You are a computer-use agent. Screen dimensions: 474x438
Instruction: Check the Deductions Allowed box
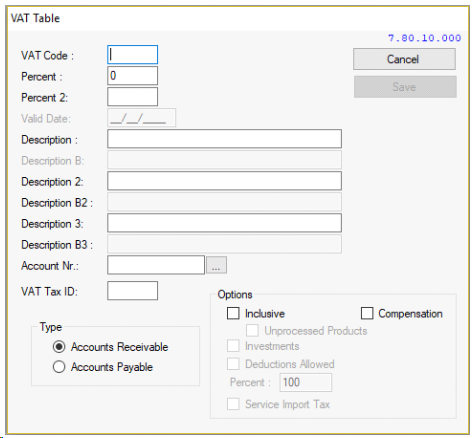(233, 364)
